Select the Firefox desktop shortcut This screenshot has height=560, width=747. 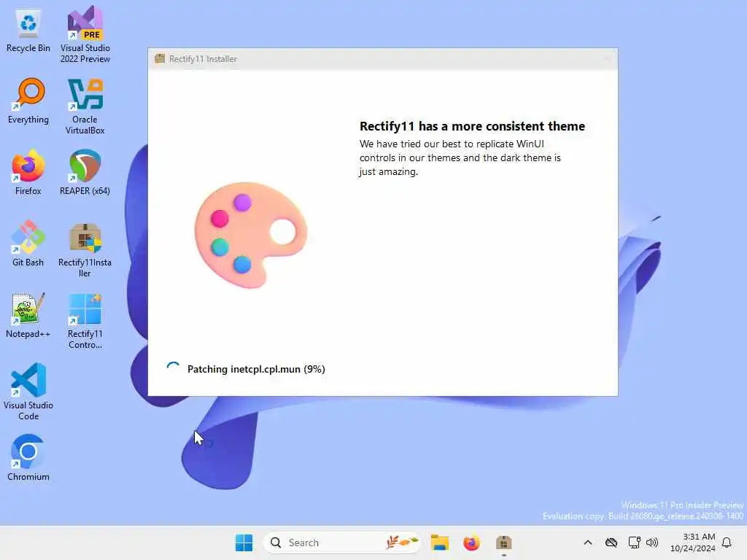pyautogui.click(x=28, y=173)
